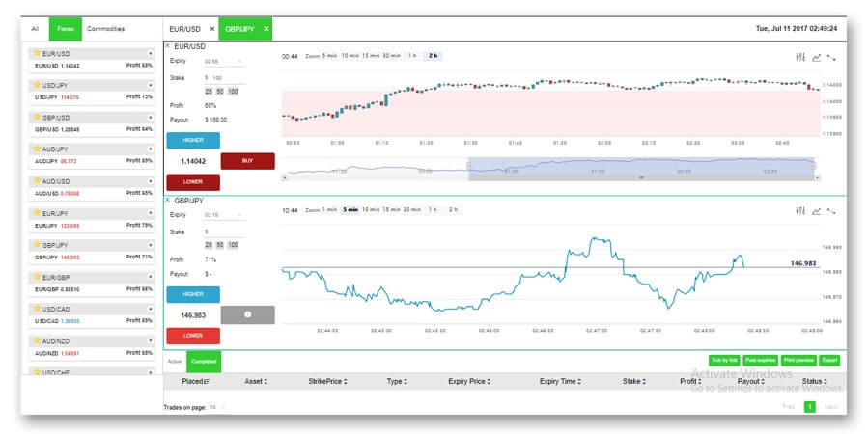Expand the USD/JPY asset row

(151, 86)
